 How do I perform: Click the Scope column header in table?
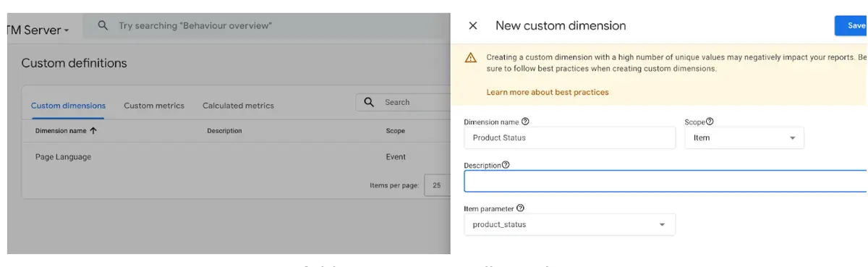coord(396,131)
